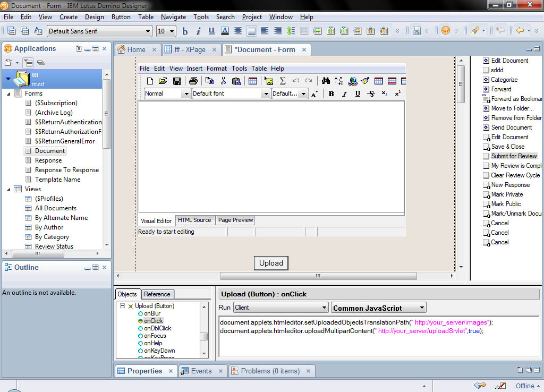Screen dimensions: 544x392
Task: Toggle the sddd action checkbox
Action: [486, 70]
